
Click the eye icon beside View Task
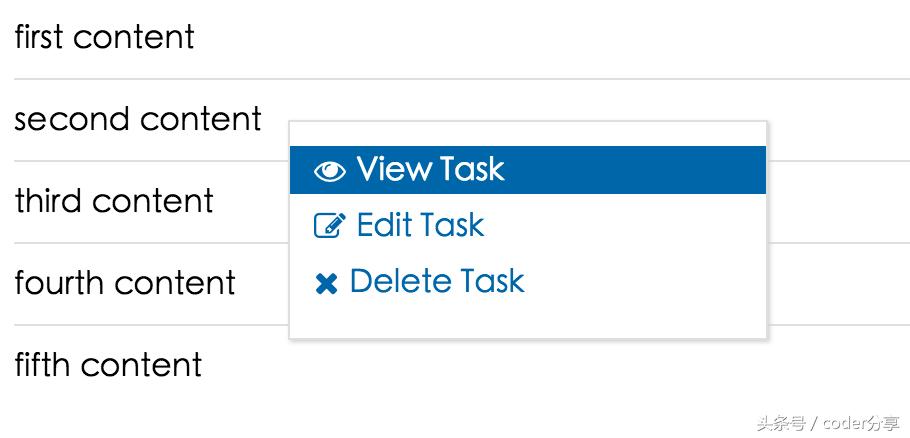click(329, 171)
